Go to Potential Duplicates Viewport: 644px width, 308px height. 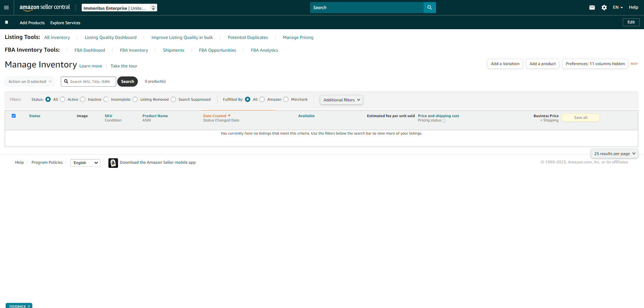point(248,38)
